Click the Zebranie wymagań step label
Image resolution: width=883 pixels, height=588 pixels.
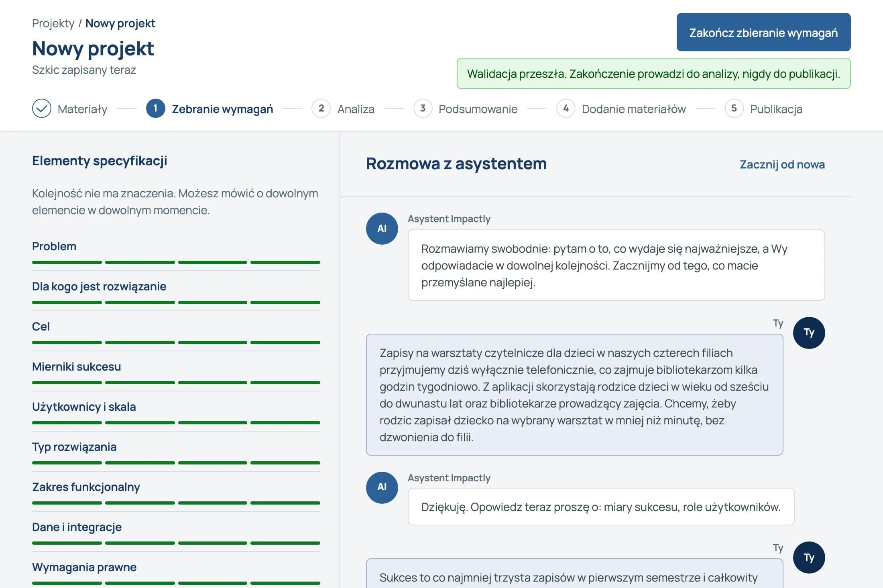pyautogui.click(x=222, y=109)
